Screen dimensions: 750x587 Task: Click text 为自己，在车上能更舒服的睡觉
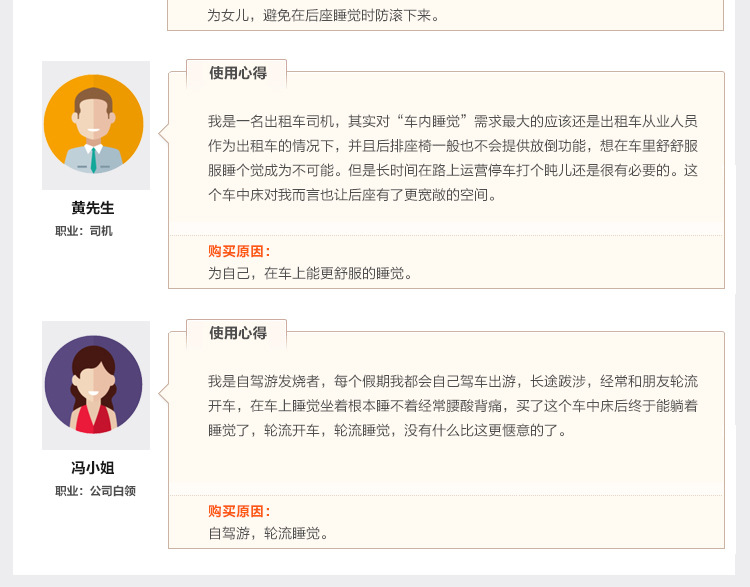point(310,274)
